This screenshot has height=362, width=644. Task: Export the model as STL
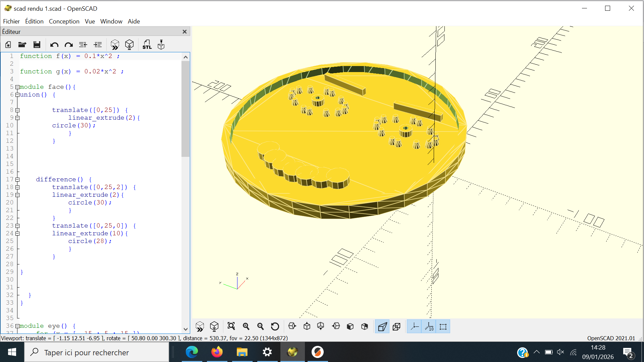click(x=147, y=45)
